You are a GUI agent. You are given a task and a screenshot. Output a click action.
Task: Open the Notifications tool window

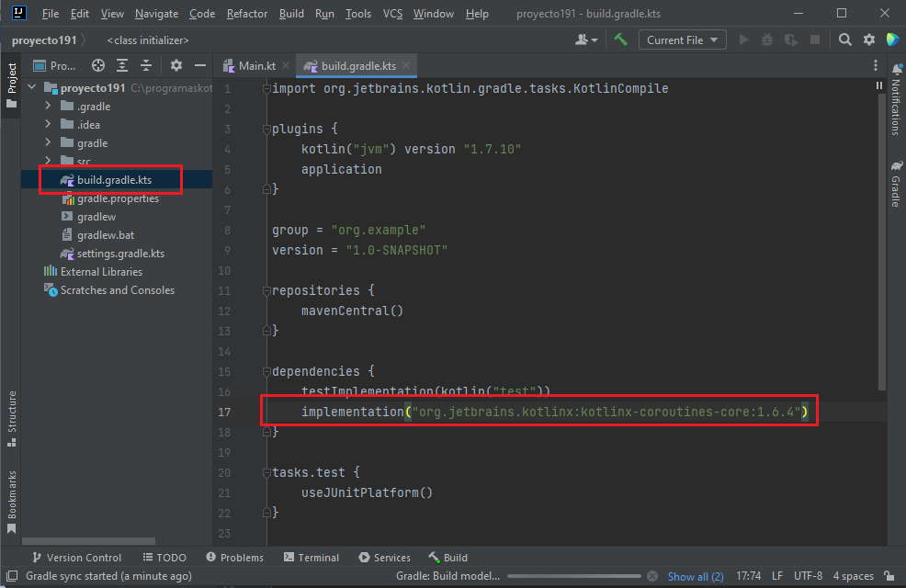tap(896, 98)
